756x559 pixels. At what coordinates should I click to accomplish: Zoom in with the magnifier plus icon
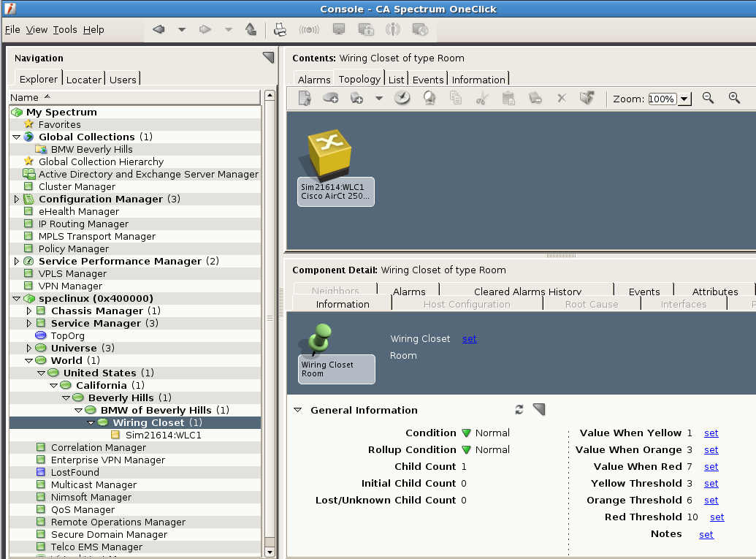click(x=734, y=98)
